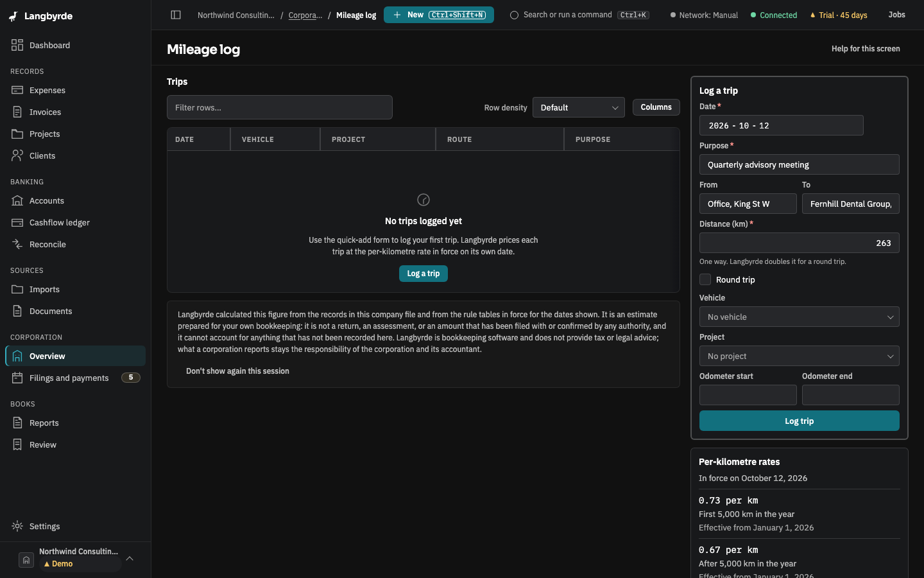Open the Jobs menu
The width and height of the screenshot is (924, 578).
pos(896,15)
